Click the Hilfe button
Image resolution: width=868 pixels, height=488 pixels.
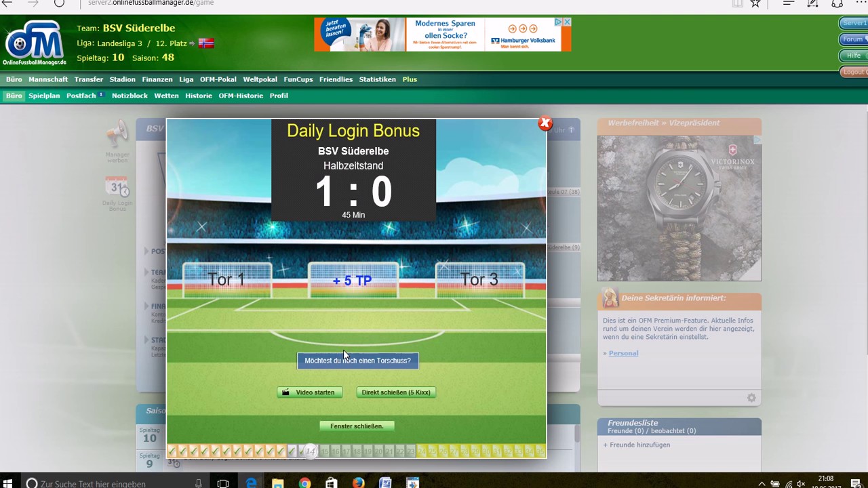(854, 56)
